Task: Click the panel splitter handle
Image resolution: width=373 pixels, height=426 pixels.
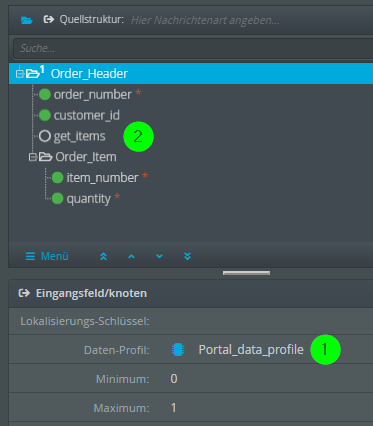Action: [246, 273]
